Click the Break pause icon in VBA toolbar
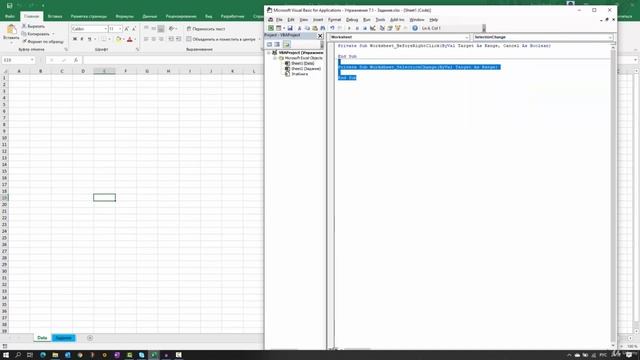 (357, 28)
